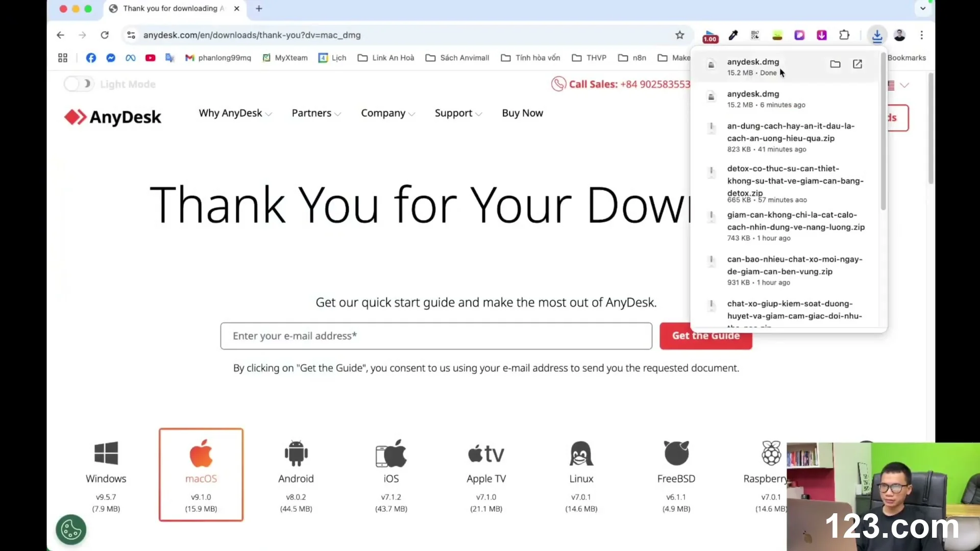Toggle the Light Mode switch
This screenshot has width=980, height=551.
(78, 84)
